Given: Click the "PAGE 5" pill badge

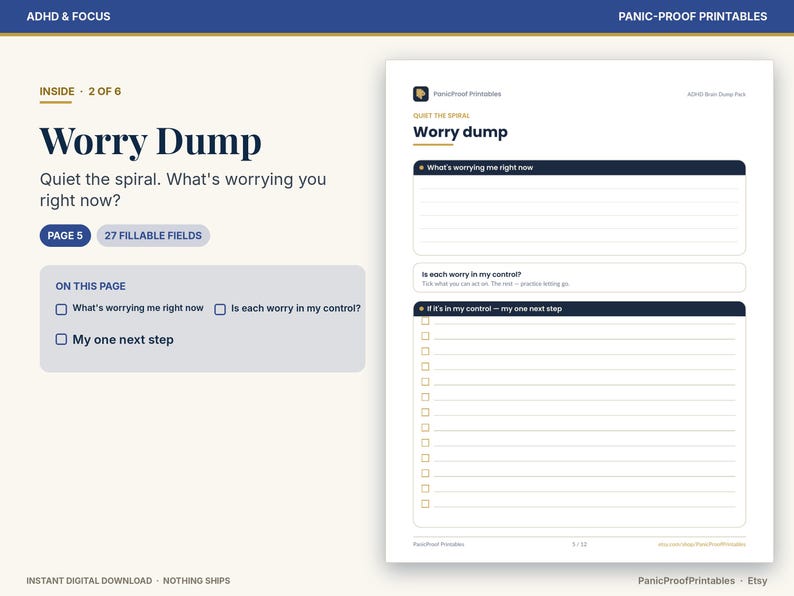Looking at the screenshot, I should tap(65, 235).
